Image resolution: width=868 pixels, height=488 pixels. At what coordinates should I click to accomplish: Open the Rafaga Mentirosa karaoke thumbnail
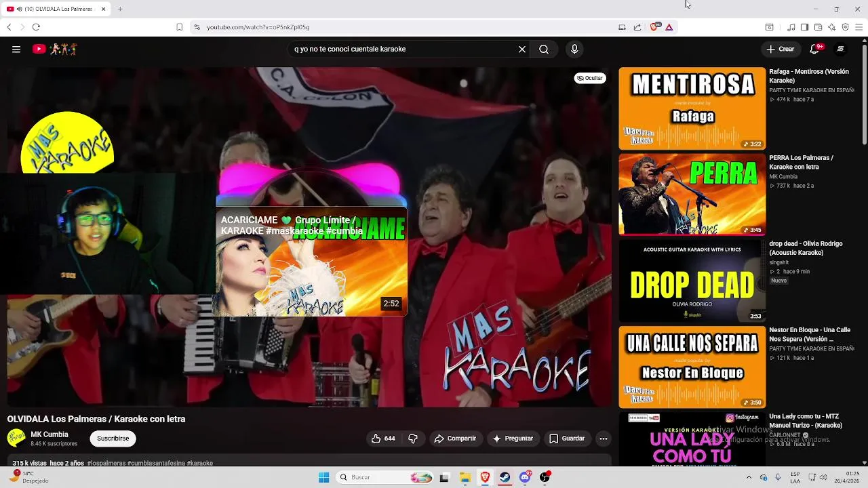tap(692, 108)
